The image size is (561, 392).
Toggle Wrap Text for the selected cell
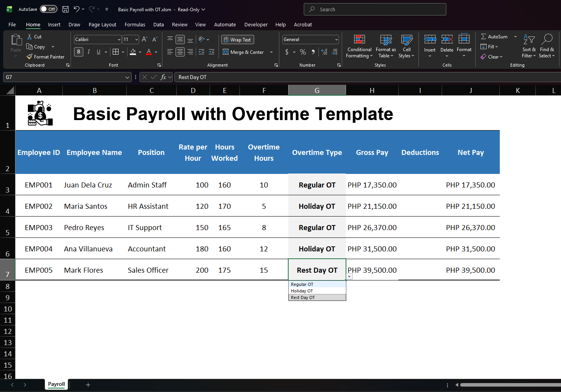pos(237,39)
